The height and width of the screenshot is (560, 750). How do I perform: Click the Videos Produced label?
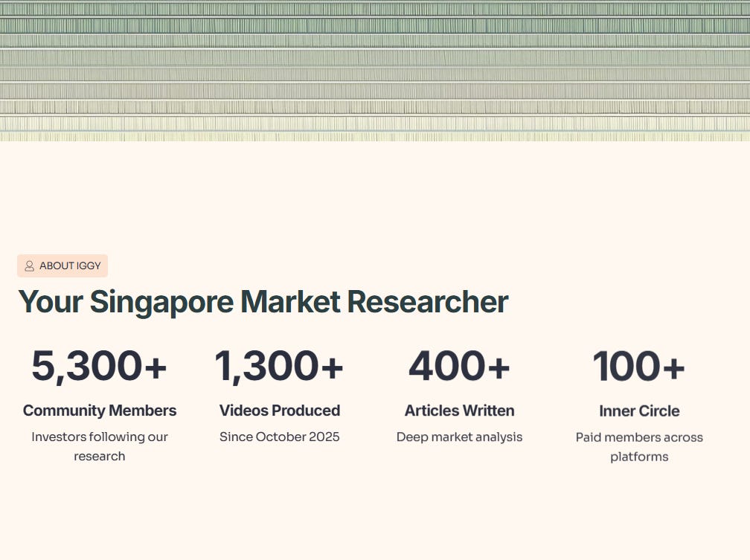279,411
